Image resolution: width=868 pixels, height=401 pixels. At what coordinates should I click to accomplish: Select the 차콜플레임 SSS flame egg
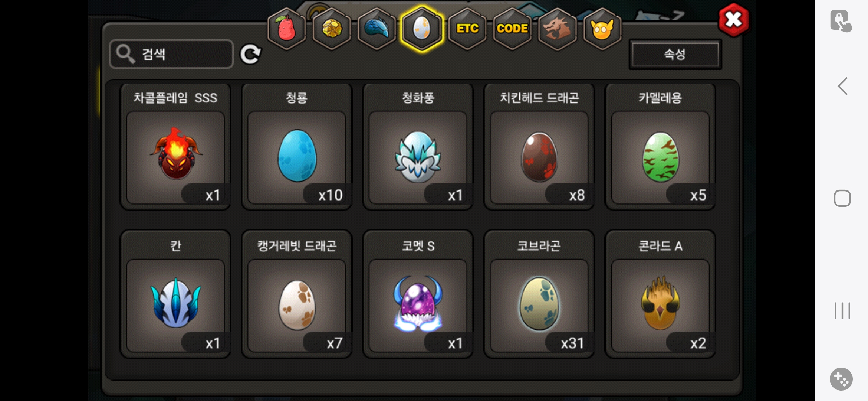175,147
